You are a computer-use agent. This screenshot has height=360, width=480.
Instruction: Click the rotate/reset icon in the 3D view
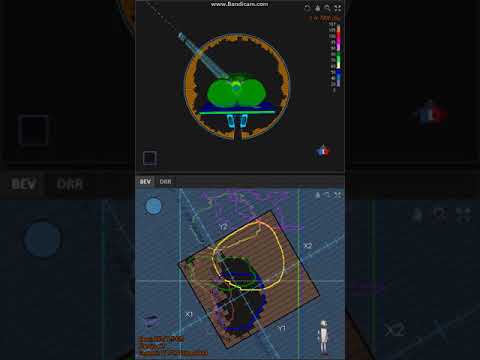(307, 8)
